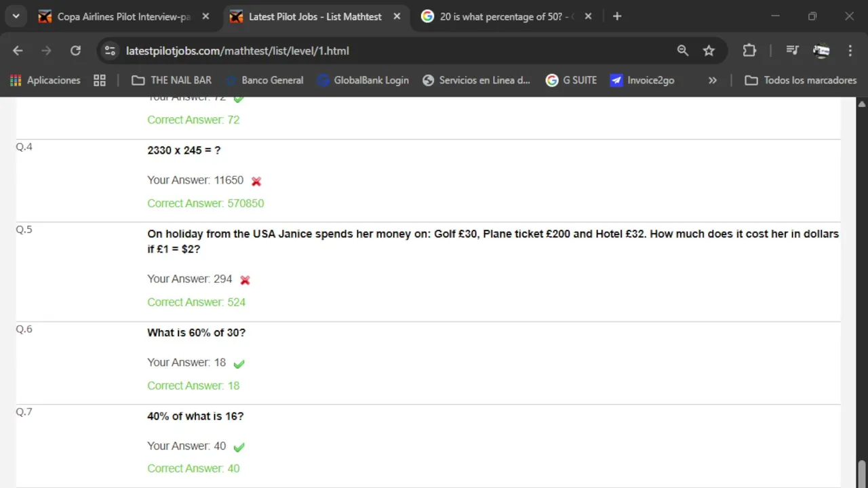
Task: Open the extensions puzzle icon
Action: click(x=749, y=51)
